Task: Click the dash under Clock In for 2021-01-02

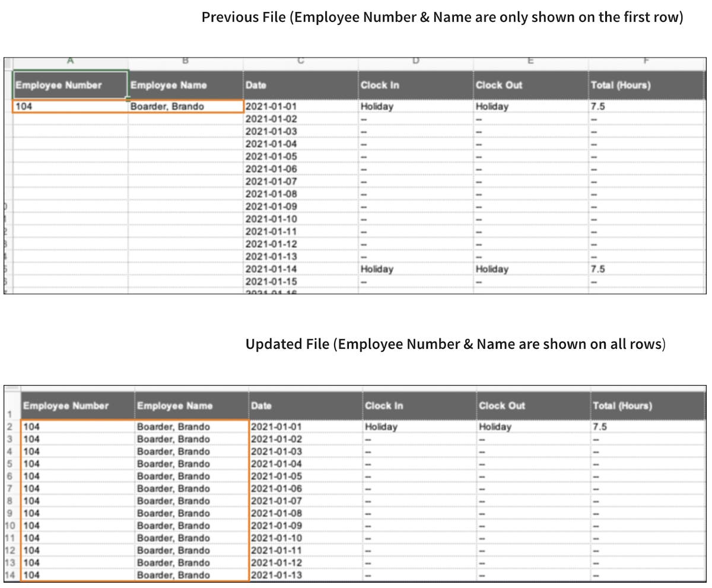Action: pos(363,119)
